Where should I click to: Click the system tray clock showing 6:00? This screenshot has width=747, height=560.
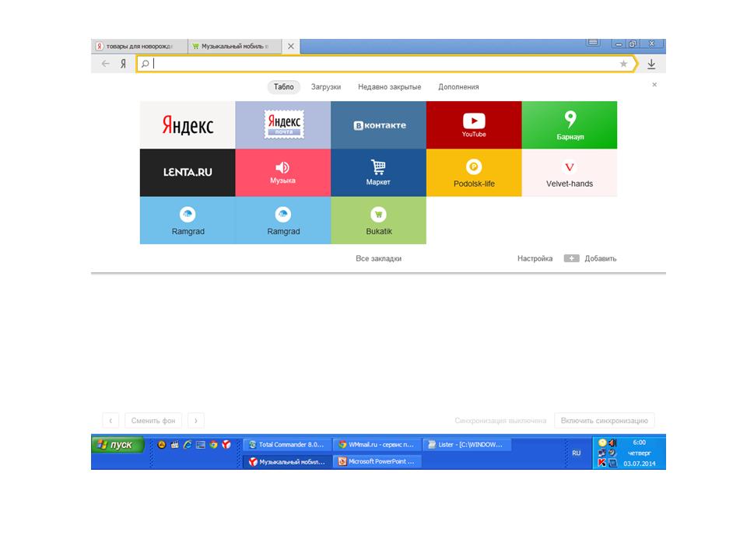(x=640, y=443)
